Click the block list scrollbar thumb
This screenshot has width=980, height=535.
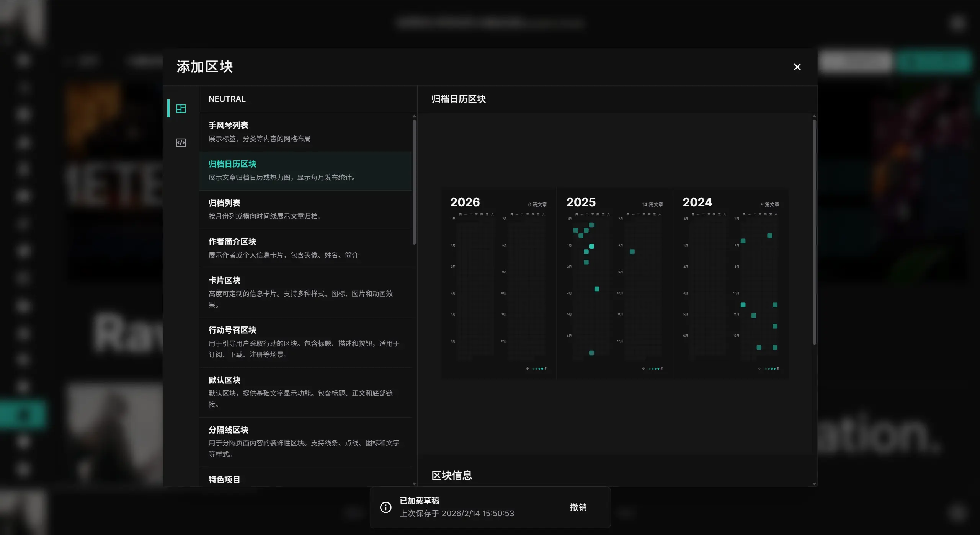coord(414,182)
